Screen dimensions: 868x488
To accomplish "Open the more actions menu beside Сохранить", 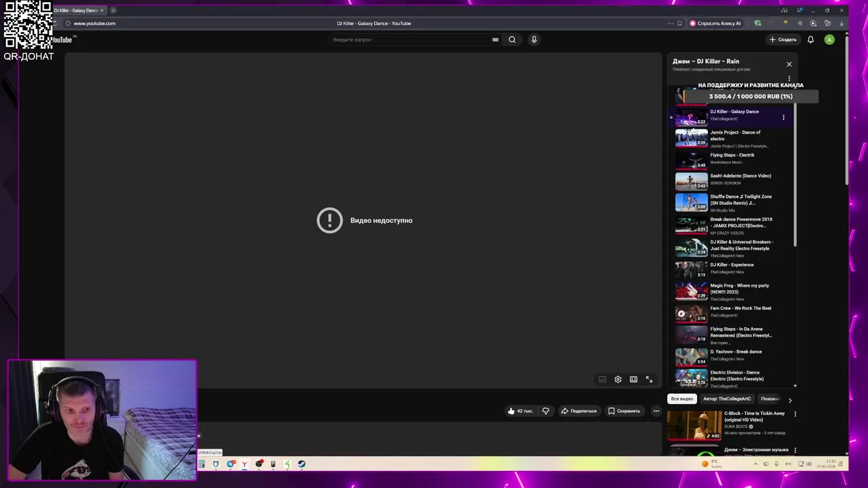I will [656, 411].
